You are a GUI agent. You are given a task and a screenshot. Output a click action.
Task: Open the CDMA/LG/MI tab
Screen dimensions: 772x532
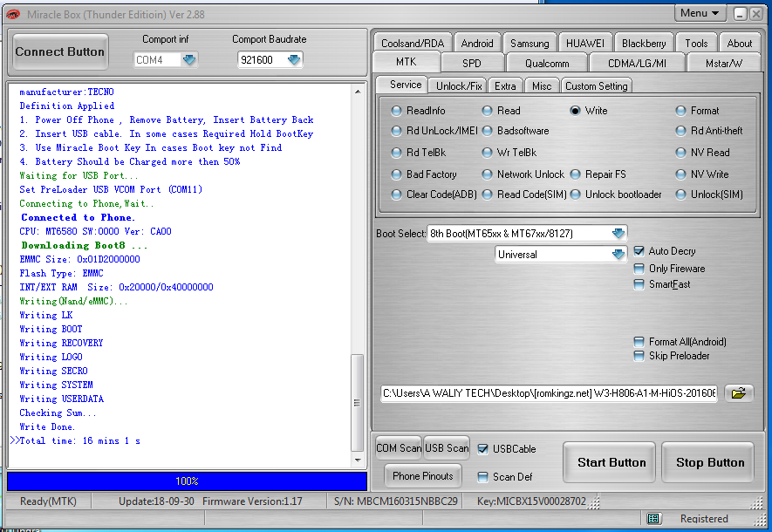[x=637, y=63]
